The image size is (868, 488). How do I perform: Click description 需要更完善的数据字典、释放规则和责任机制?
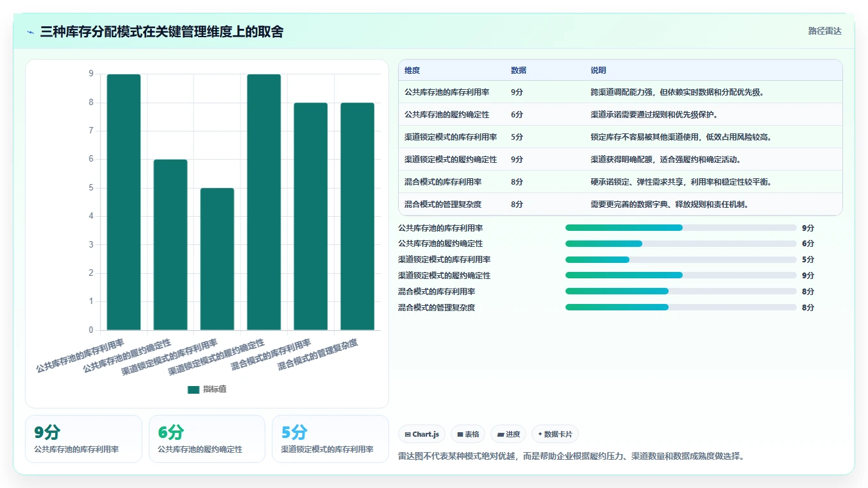click(670, 205)
